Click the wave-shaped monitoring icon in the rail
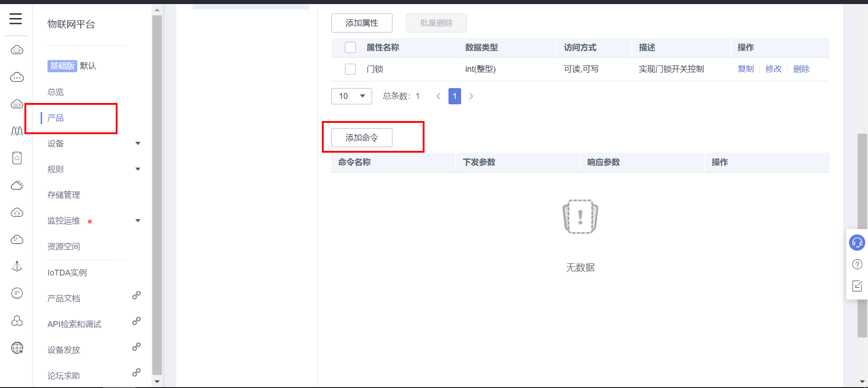 [17, 131]
